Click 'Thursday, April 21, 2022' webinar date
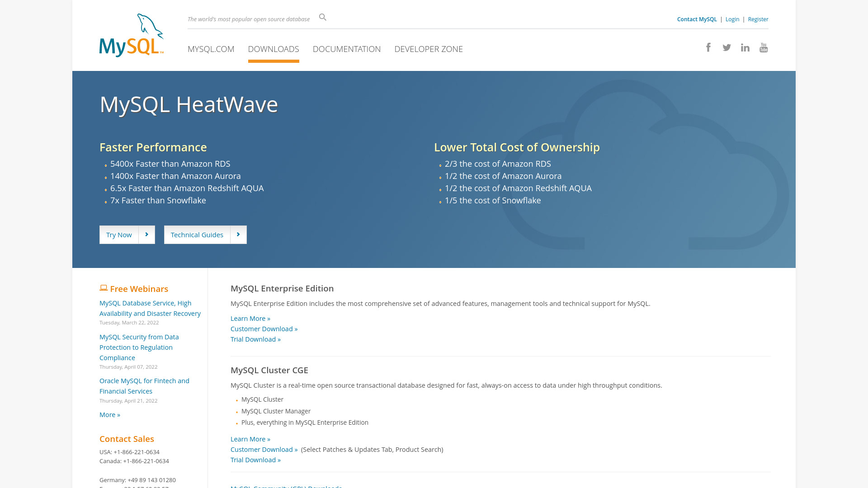The height and width of the screenshot is (488, 868). coord(128,400)
